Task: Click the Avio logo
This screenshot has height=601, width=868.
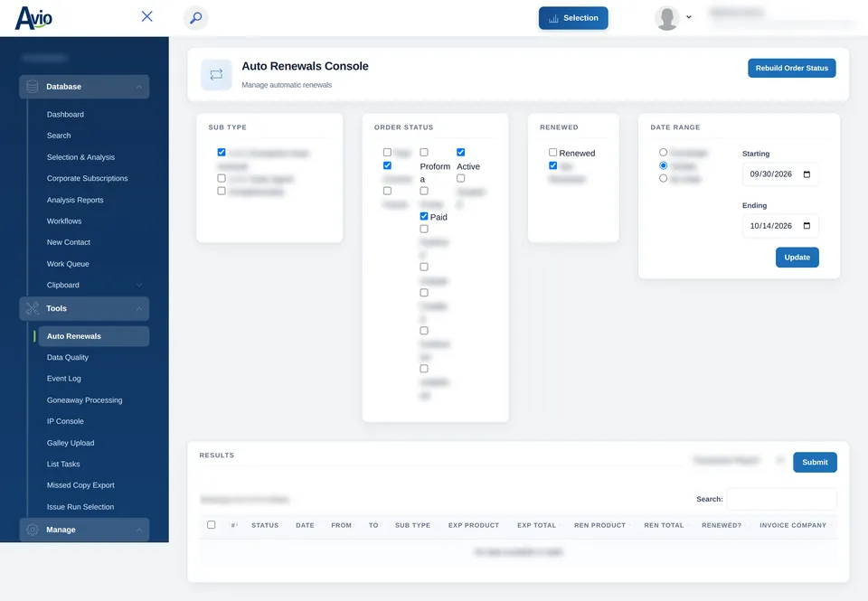Action: (x=33, y=18)
